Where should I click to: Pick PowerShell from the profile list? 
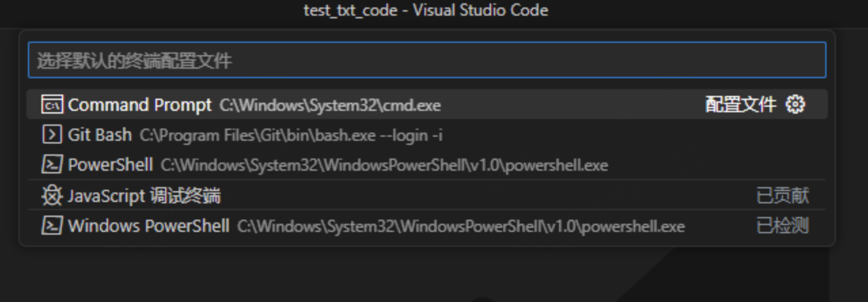click(x=110, y=165)
